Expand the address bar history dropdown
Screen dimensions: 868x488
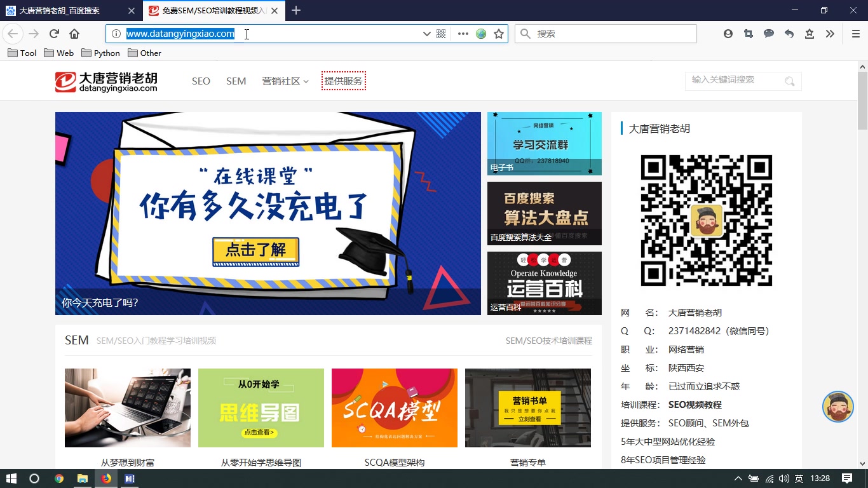click(x=426, y=34)
